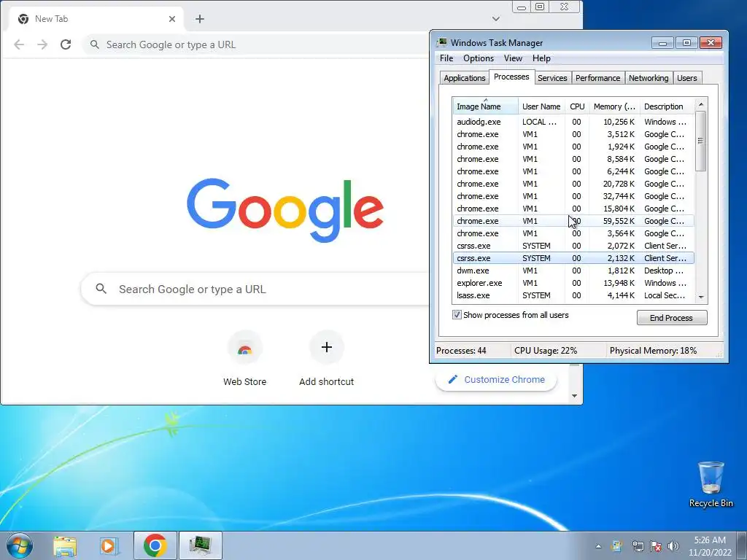Show hidden tray icons arrow
Screen dimensions: 747x560
pyautogui.click(x=598, y=546)
